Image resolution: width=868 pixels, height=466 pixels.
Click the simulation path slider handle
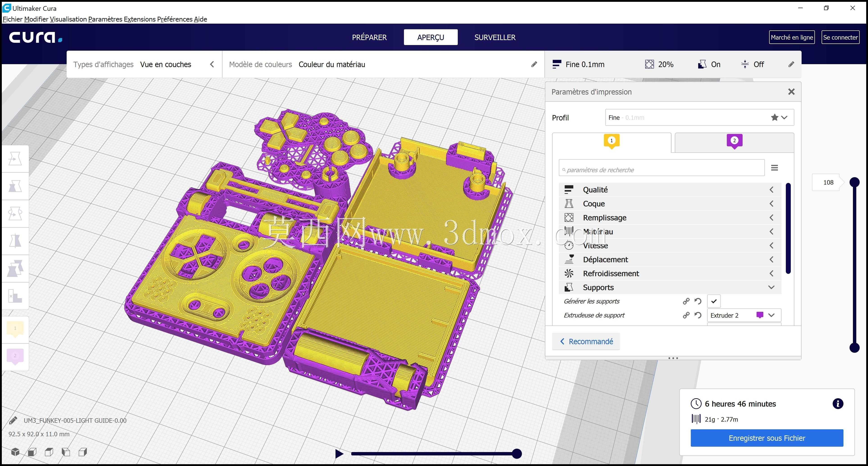click(x=517, y=454)
